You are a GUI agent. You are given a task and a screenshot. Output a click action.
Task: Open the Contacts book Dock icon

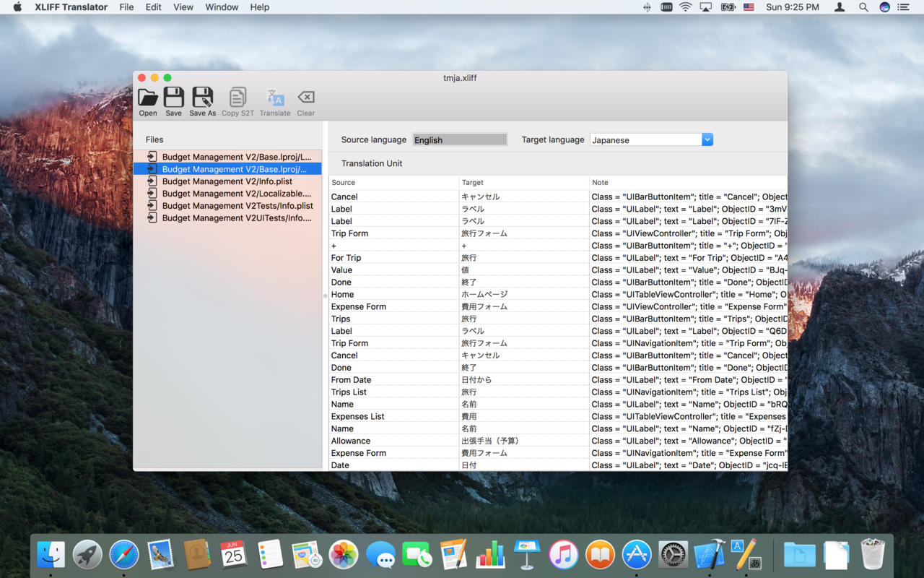coord(196,555)
